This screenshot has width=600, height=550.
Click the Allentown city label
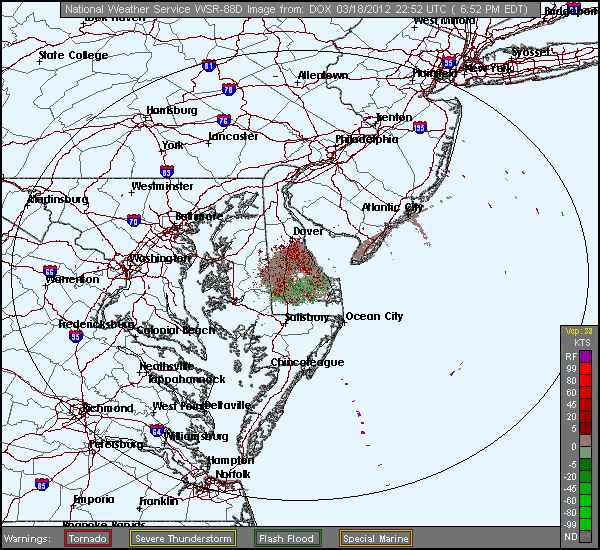click(323, 75)
